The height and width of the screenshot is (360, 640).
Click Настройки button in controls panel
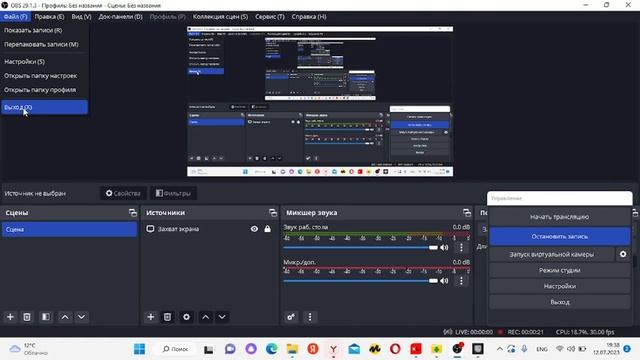[559, 286]
